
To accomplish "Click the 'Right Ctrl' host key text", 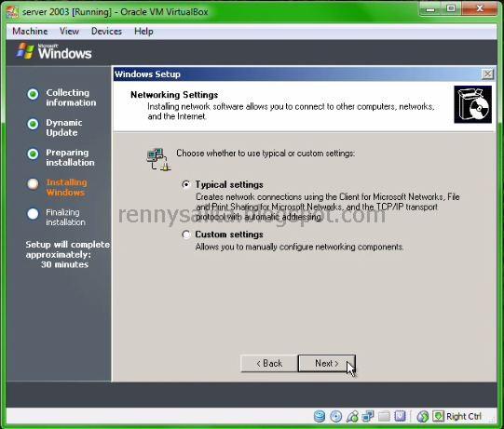I will tap(464, 417).
